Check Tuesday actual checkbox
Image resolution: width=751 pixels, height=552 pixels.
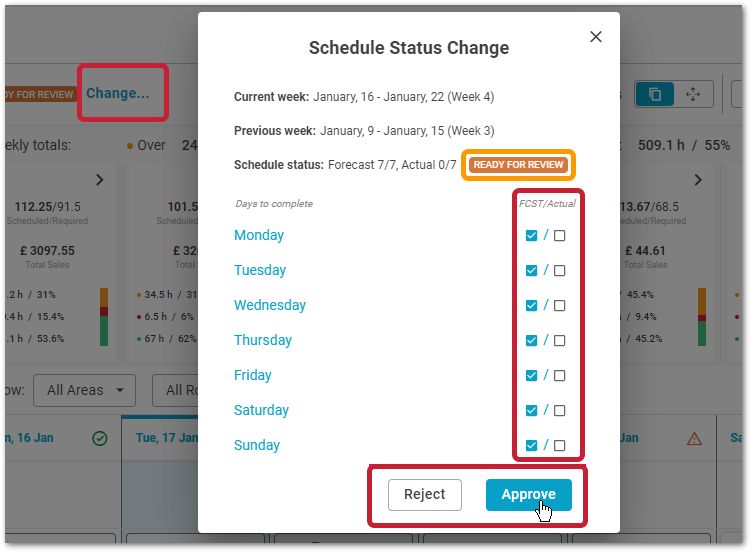click(x=559, y=270)
